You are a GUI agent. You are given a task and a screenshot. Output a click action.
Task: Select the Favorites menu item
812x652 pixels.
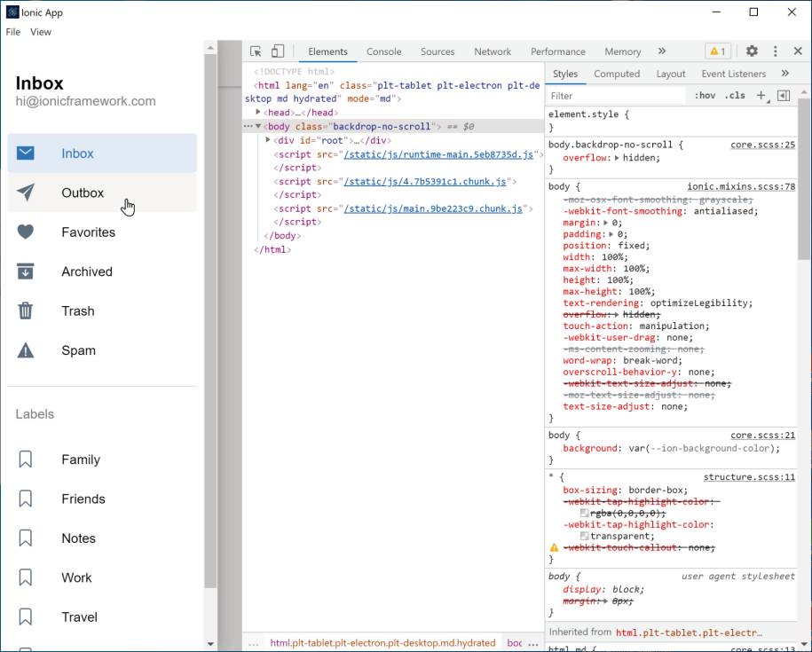pos(102,232)
